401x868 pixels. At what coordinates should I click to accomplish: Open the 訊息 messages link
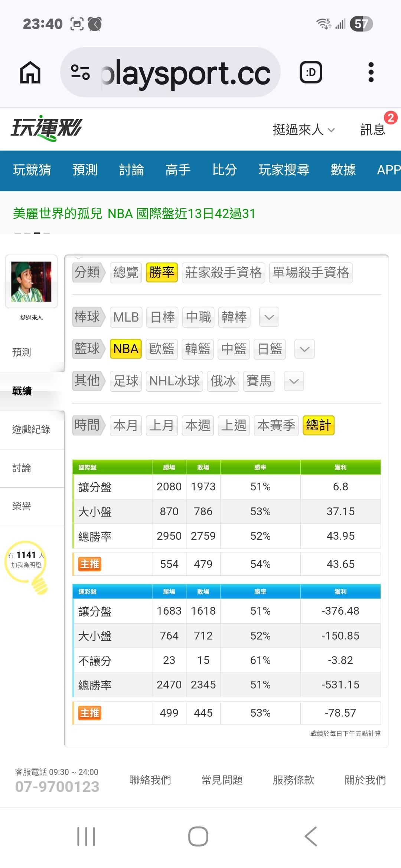point(373,130)
